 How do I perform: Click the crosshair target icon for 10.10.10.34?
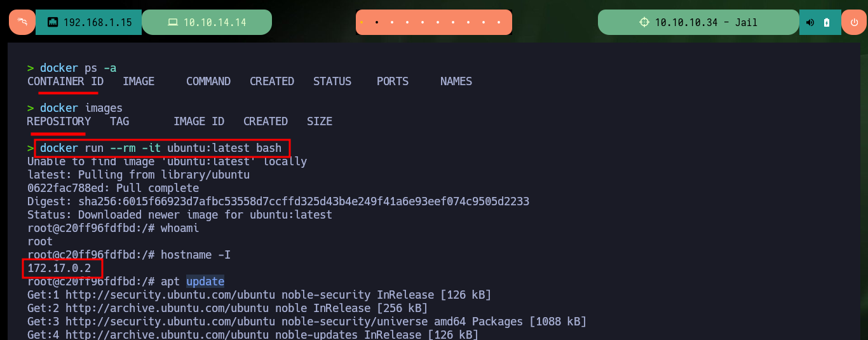tap(644, 22)
